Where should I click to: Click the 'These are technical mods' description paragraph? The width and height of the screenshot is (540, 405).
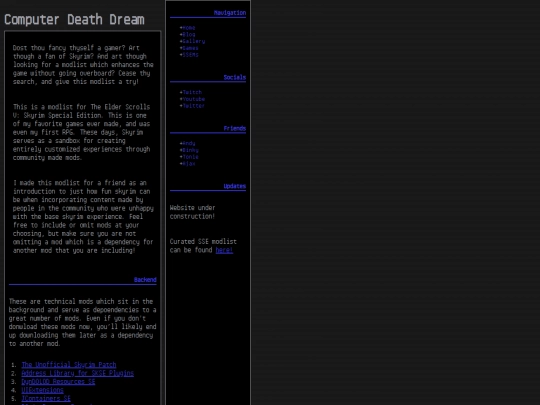pyautogui.click(x=82, y=322)
